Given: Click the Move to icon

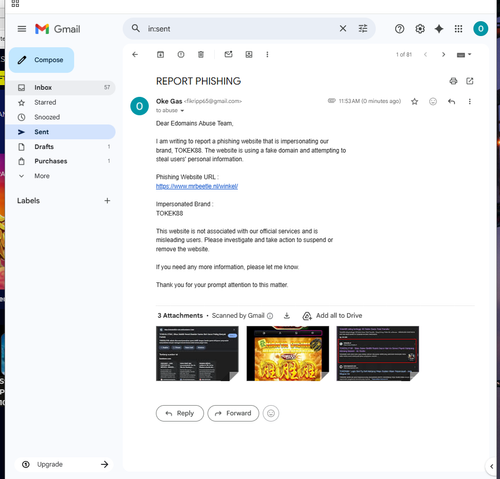Looking at the screenshot, I should (x=249, y=54).
